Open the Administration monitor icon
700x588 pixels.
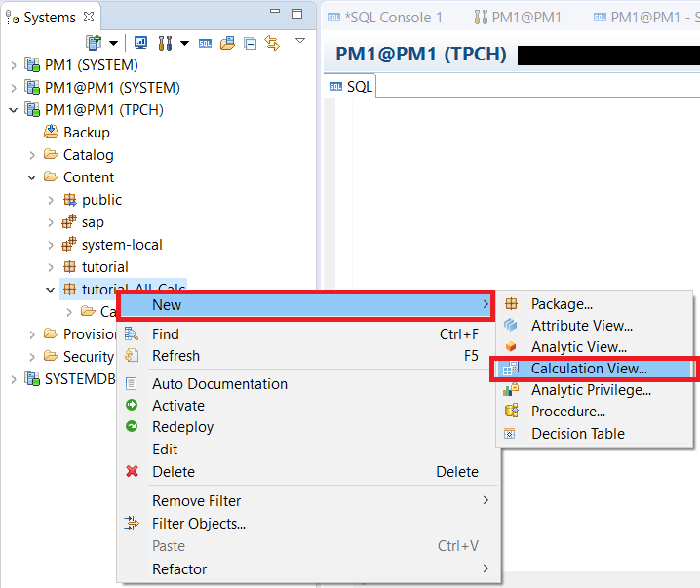coord(140,43)
